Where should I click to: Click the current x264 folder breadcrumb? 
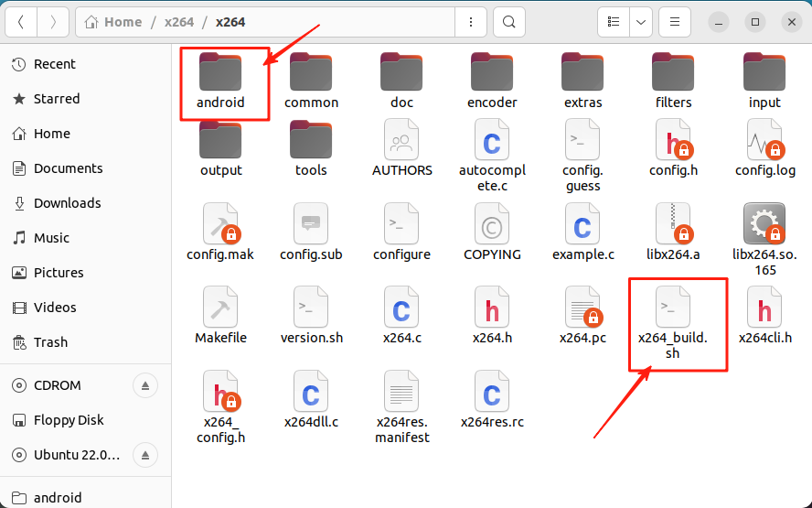pos(230,22)
